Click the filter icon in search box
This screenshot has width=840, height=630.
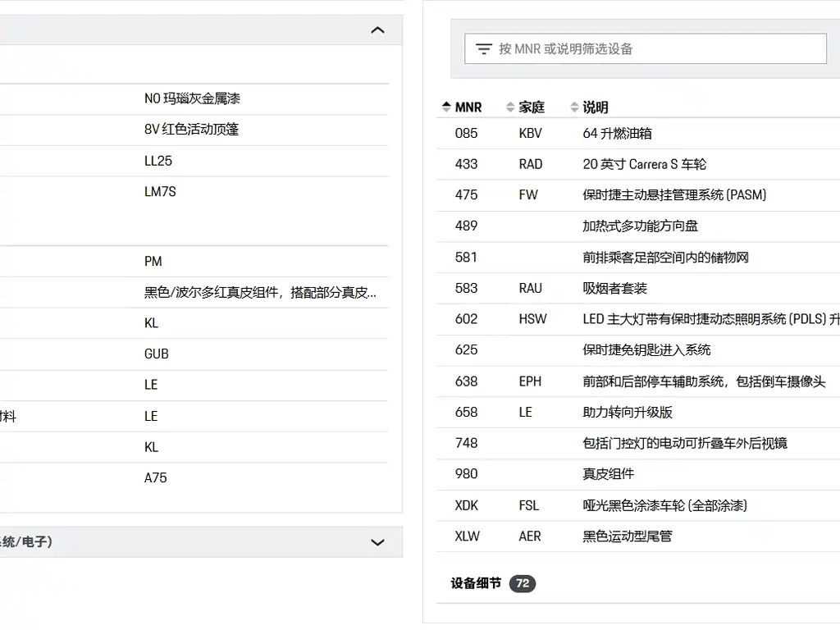click(x=484, y=48)
